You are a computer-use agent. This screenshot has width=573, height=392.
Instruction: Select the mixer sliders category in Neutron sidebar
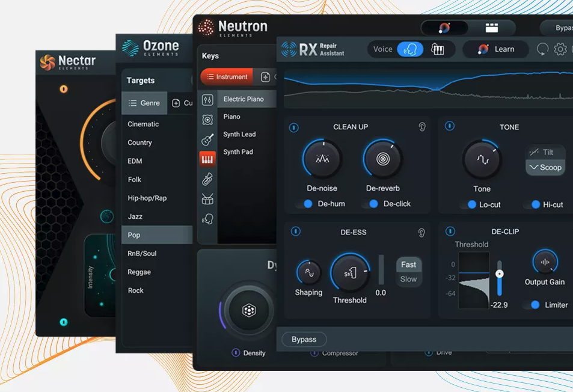[207, 100]
